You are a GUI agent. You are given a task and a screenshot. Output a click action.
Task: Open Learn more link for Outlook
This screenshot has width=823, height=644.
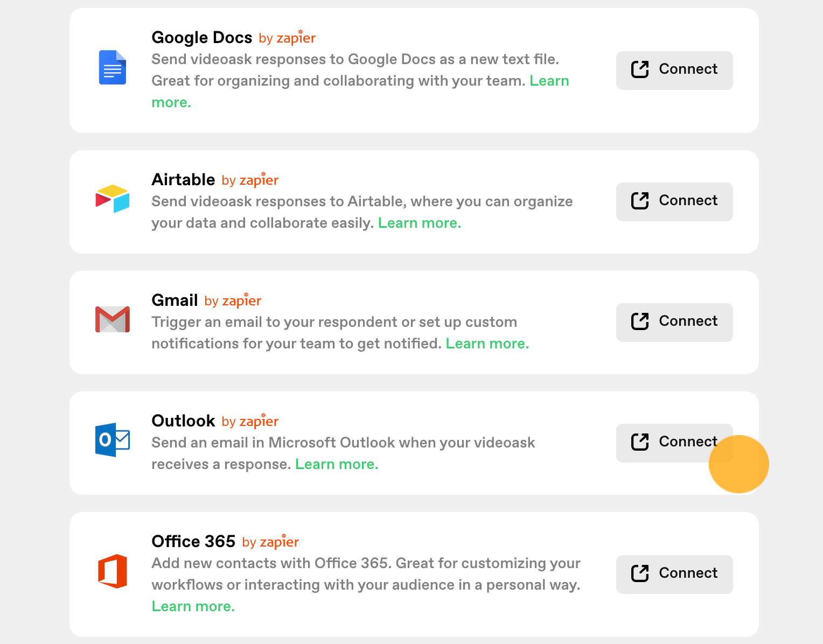(x=337, y=464)
